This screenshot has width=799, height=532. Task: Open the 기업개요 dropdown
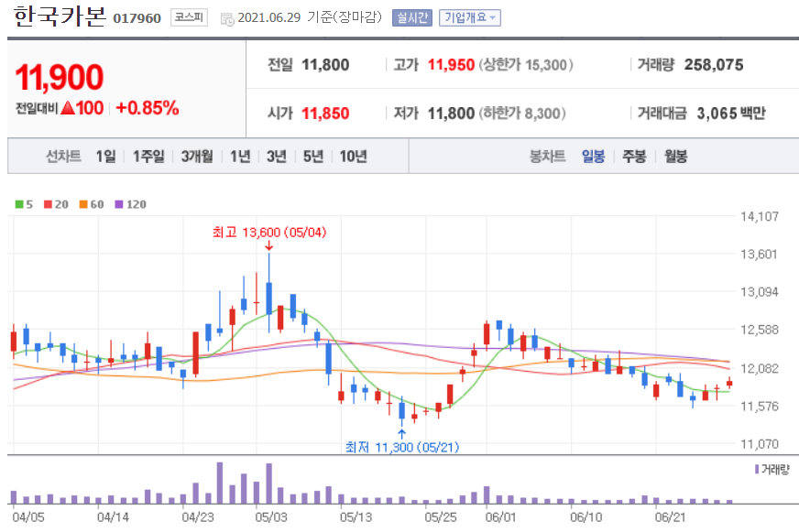pos(470,17)
